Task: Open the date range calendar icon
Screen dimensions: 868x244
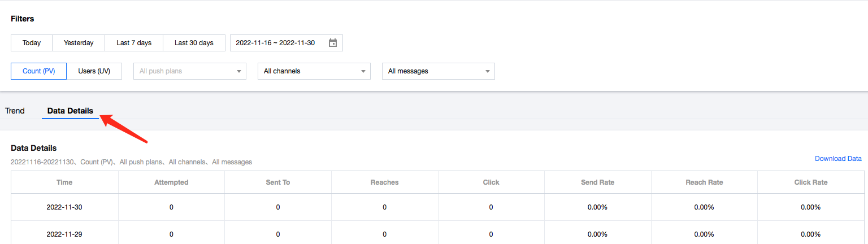Action: point(333,43)
